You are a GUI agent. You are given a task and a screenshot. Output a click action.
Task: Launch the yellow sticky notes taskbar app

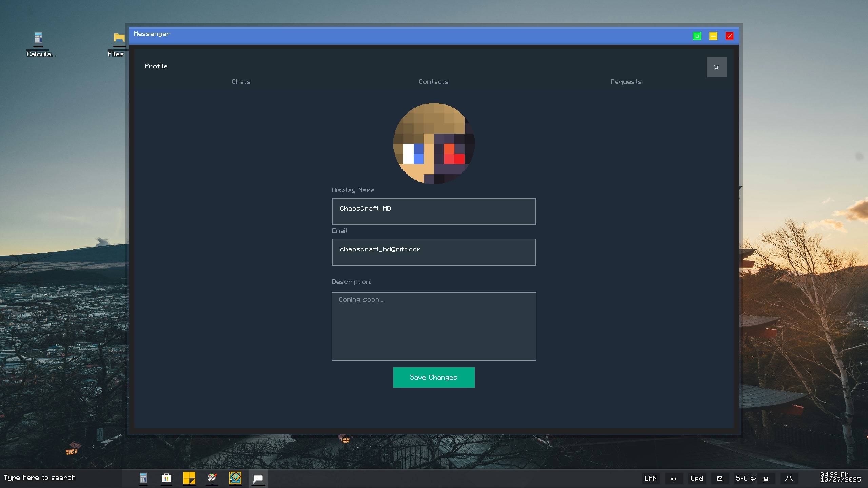(189, 478)
